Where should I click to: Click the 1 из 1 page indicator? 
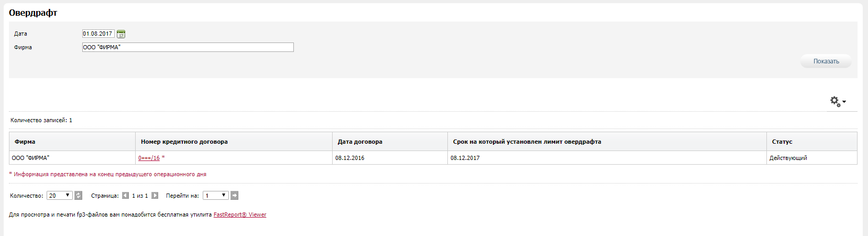click(x=140, y=196)
